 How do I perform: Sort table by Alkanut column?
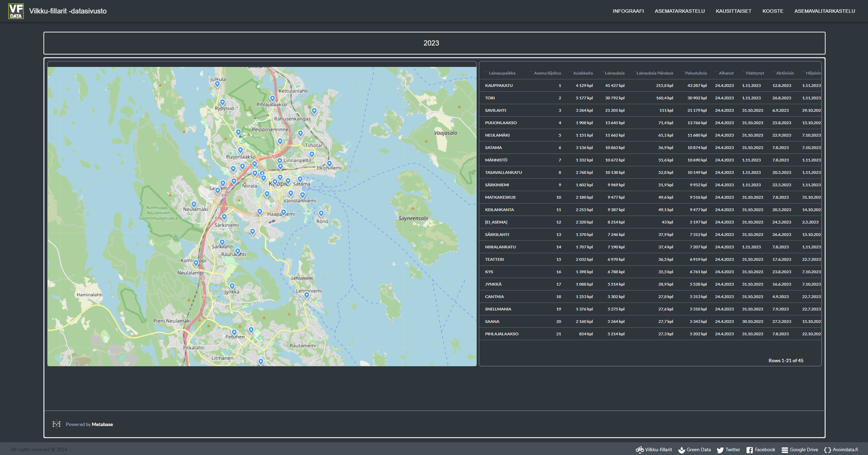726,73
